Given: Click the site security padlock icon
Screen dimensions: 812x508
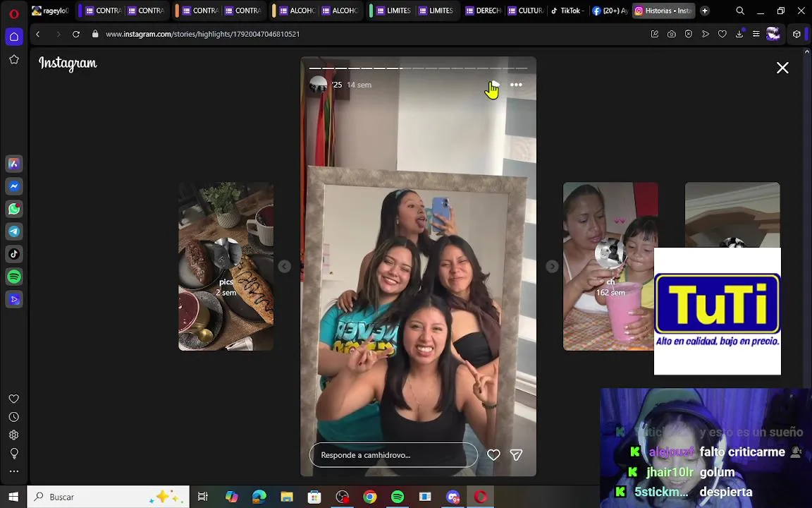Looking at the screenshot, I should pyautogui.click(x=94, y=34).
